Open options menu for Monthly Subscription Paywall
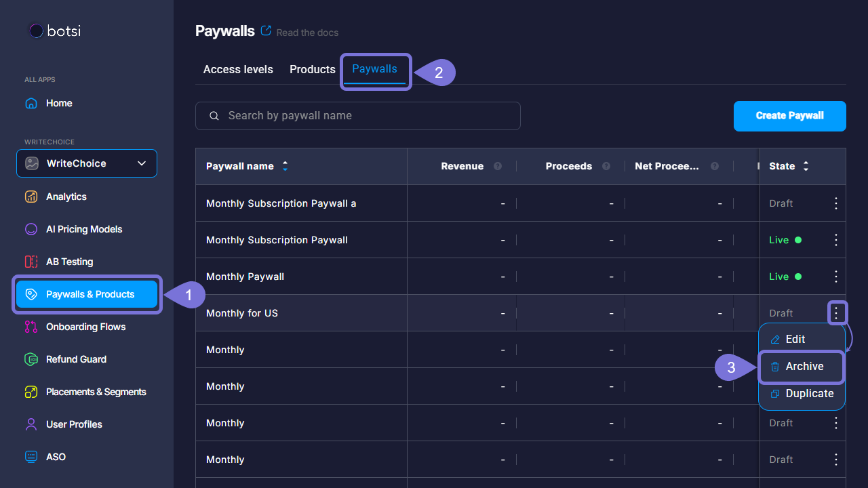 [836, 240]
